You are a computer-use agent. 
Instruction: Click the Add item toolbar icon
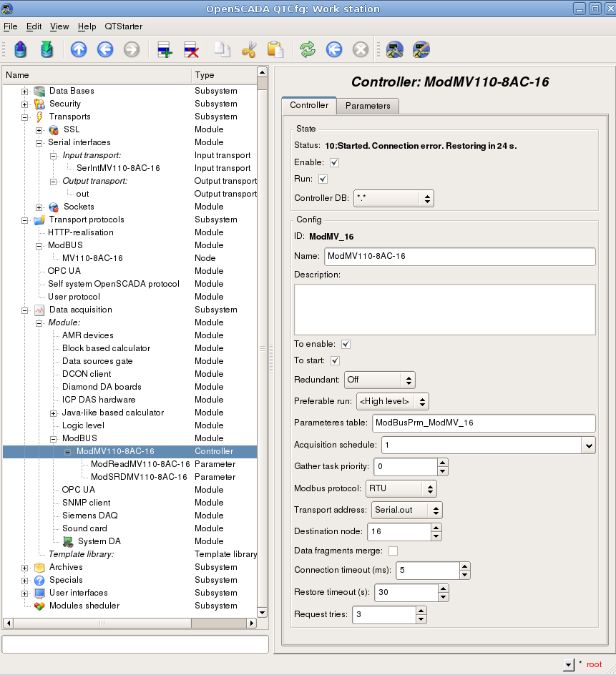(x=165, y=49)
